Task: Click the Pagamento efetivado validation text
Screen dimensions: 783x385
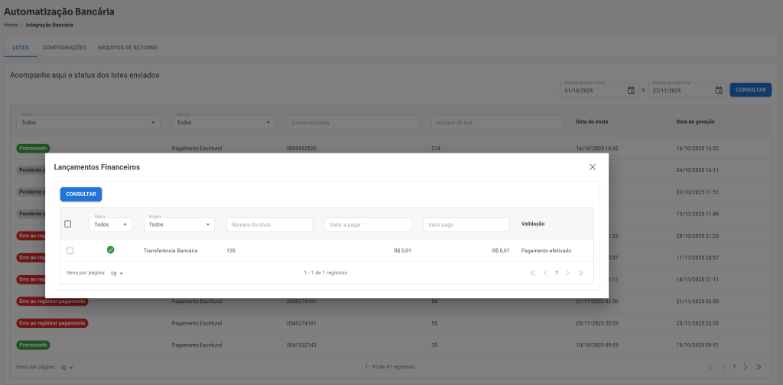Action: coord(546,251)
